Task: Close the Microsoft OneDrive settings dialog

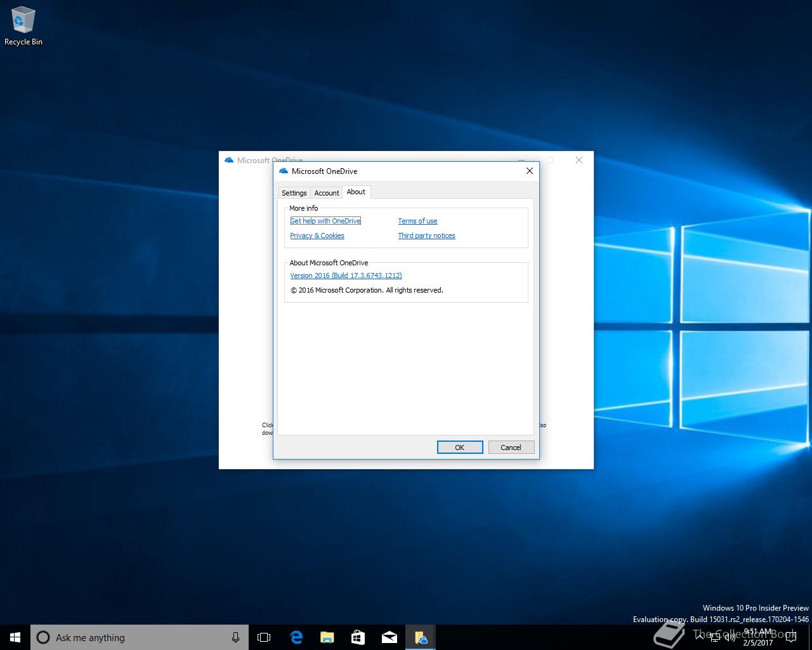Action: [530, 171]
